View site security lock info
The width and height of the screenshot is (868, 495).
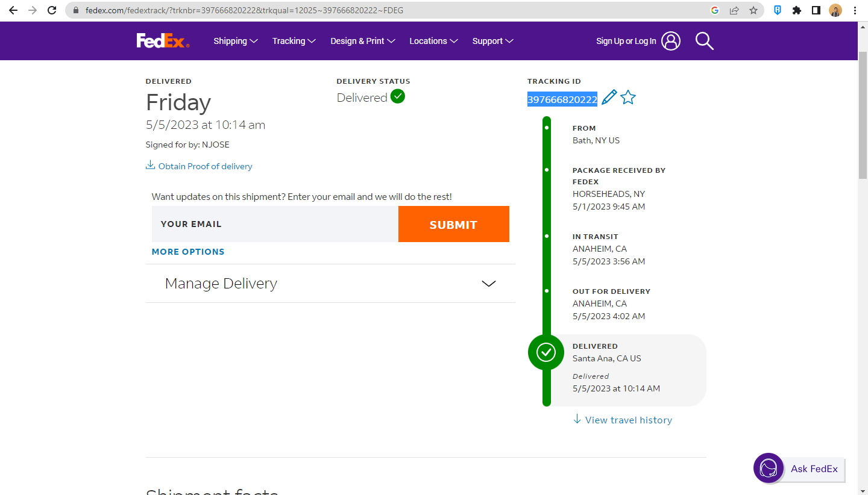(76, 10)
